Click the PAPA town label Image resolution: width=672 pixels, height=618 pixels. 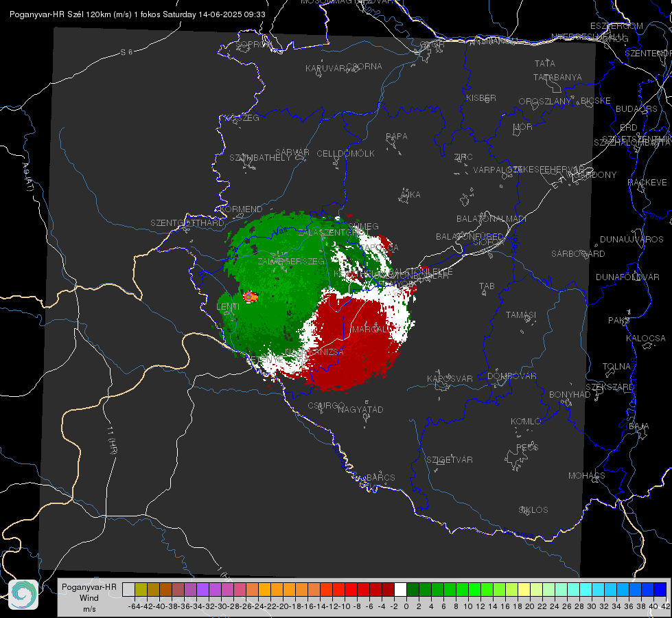click(397, 137)
